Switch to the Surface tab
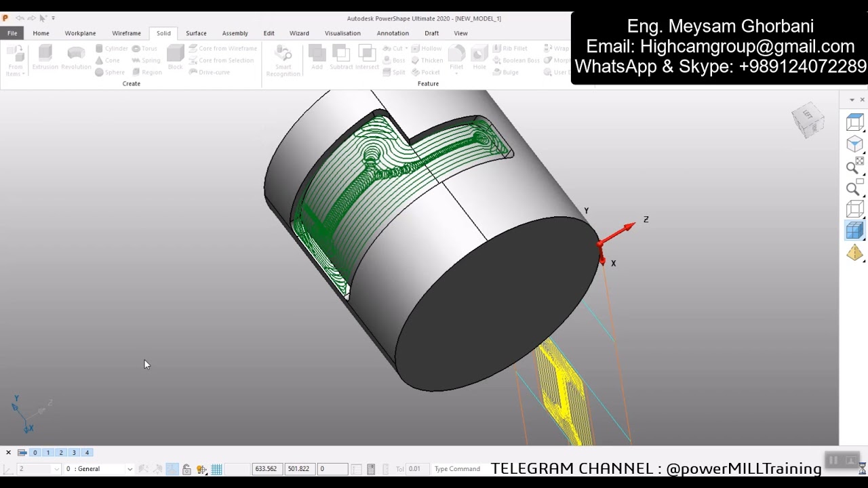 (196, 33)
